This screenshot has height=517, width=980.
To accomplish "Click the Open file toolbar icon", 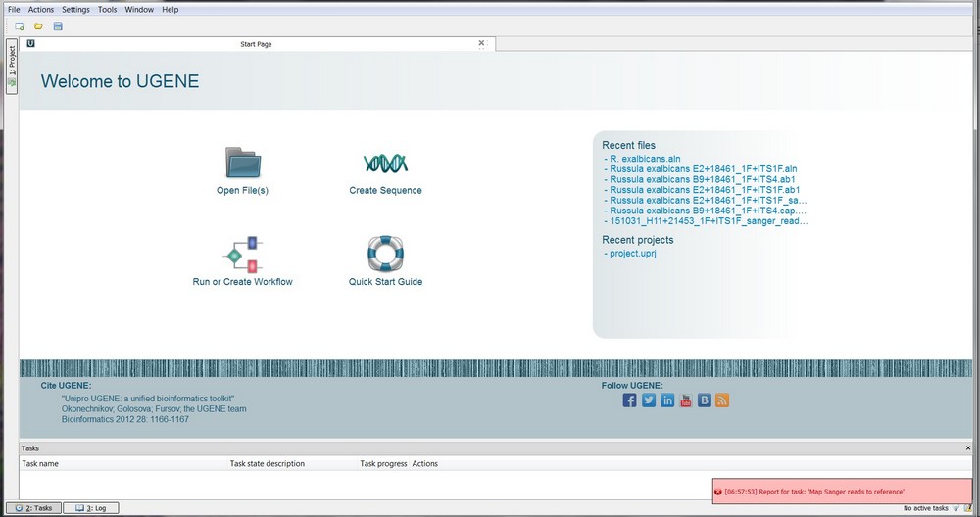I will tap(39, 26).
